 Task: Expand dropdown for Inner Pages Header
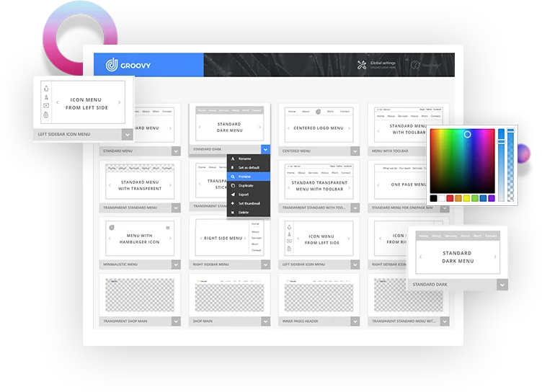pos(355,321)
